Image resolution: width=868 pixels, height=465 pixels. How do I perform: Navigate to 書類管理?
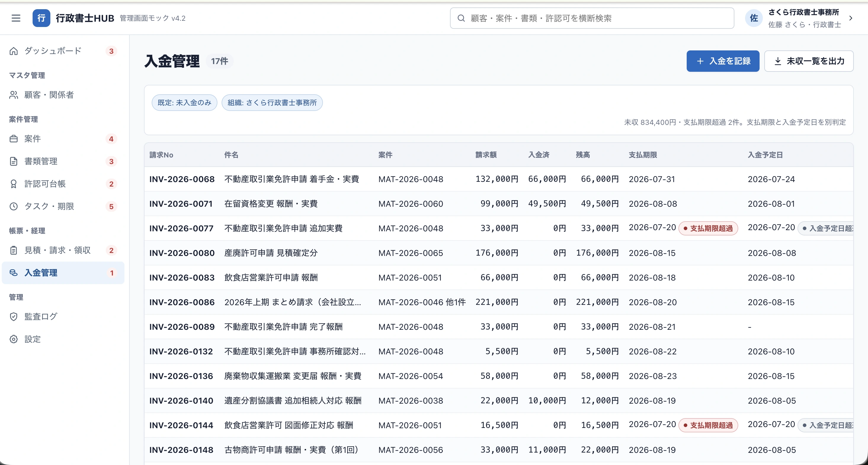[63, 161]
